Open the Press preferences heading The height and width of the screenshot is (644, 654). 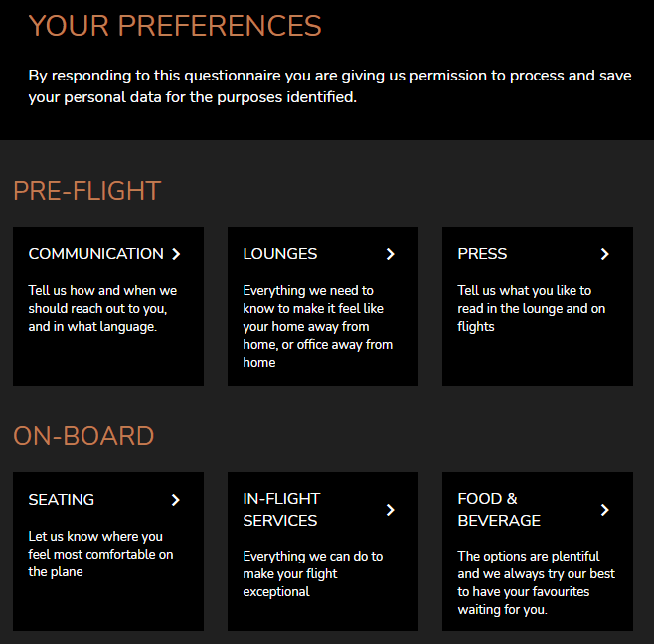(482, 254)
